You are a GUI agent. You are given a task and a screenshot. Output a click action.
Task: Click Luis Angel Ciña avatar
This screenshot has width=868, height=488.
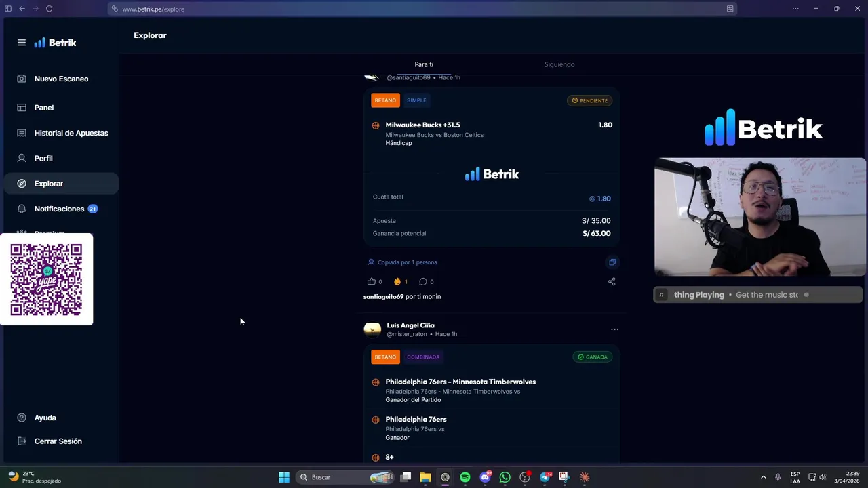[x=372, y=329]
